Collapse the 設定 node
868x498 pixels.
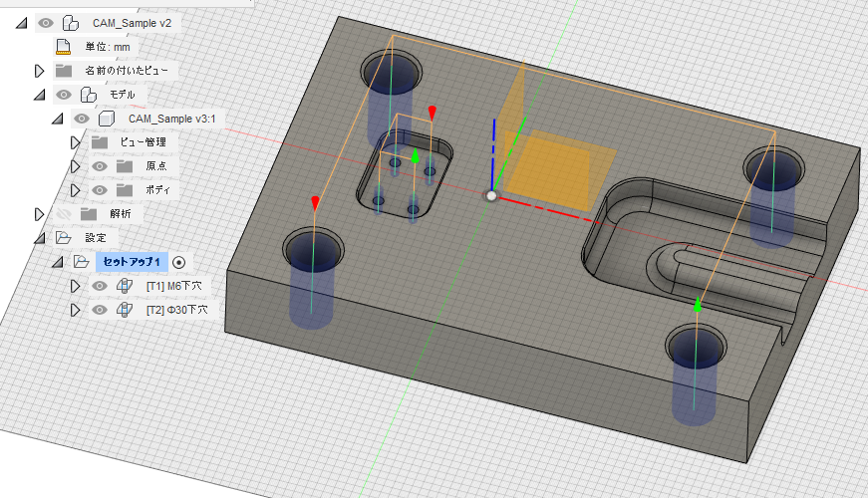39,238
